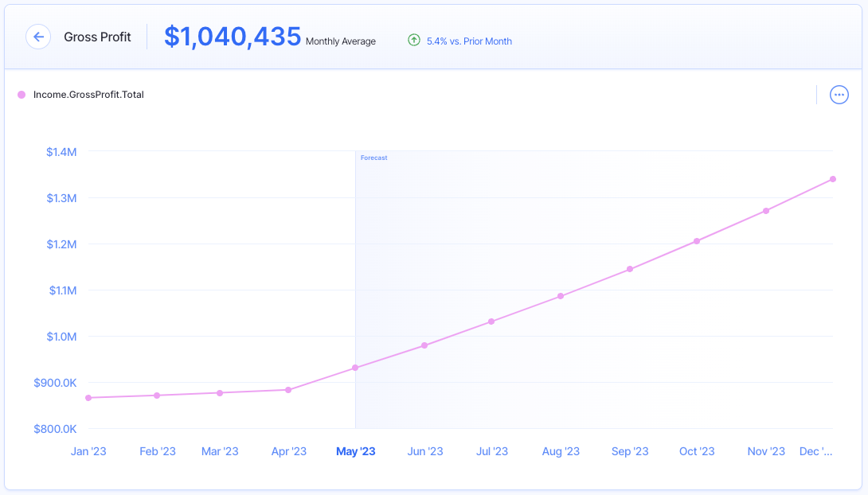The image size is (868, 495).
Task: Click the green upward trend arrow icon
Action: pyautogui.click(x=414, y=40)
